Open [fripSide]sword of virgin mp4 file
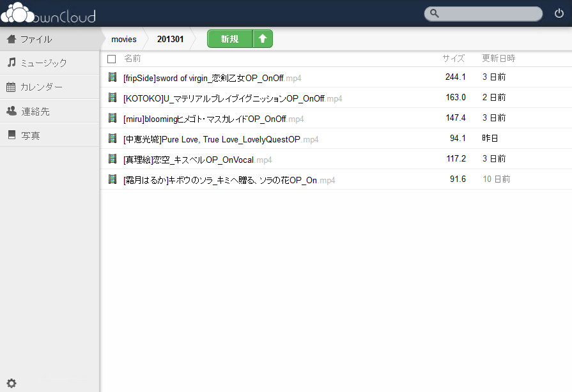This screenshot has width=572, height=392. (212, 78)
